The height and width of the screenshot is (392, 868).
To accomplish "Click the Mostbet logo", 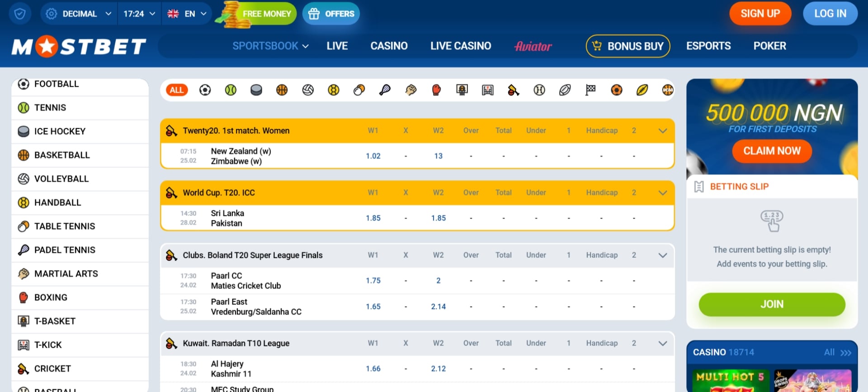I will [79, 46].
